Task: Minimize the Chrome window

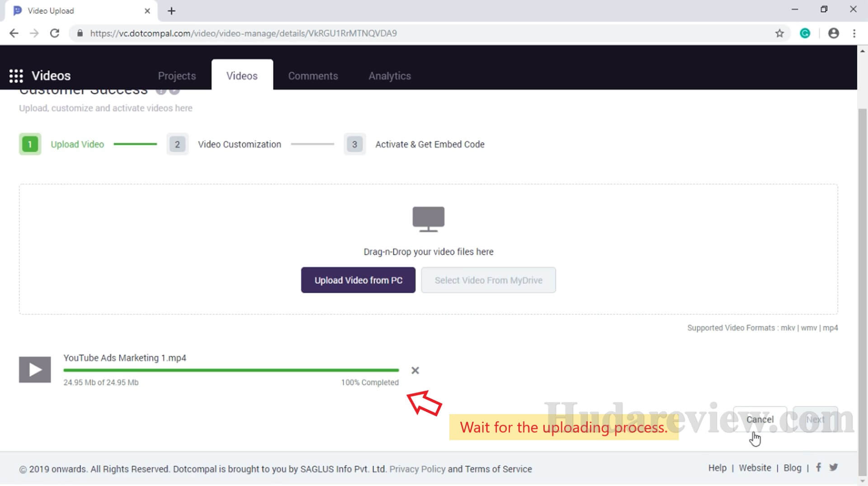Action: [795, 9]
